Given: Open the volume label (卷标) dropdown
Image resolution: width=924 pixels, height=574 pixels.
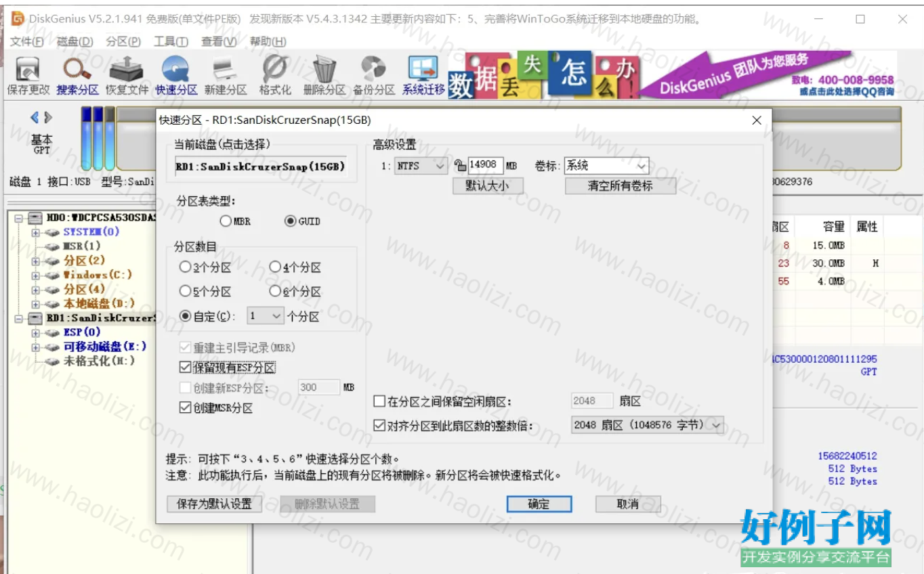Looking at the screenshot, I should point(606,166).
